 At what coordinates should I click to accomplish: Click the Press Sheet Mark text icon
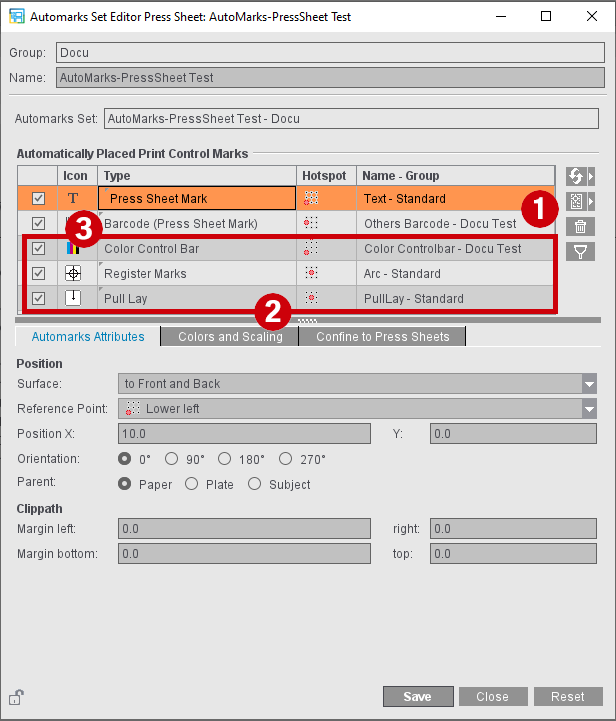(73, 199)
